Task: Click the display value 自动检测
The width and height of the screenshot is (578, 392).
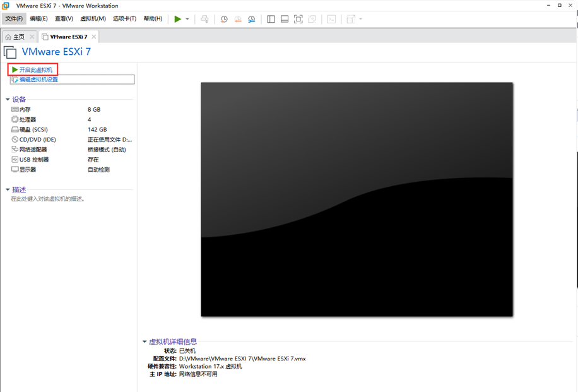Action: tap(99, 170)
